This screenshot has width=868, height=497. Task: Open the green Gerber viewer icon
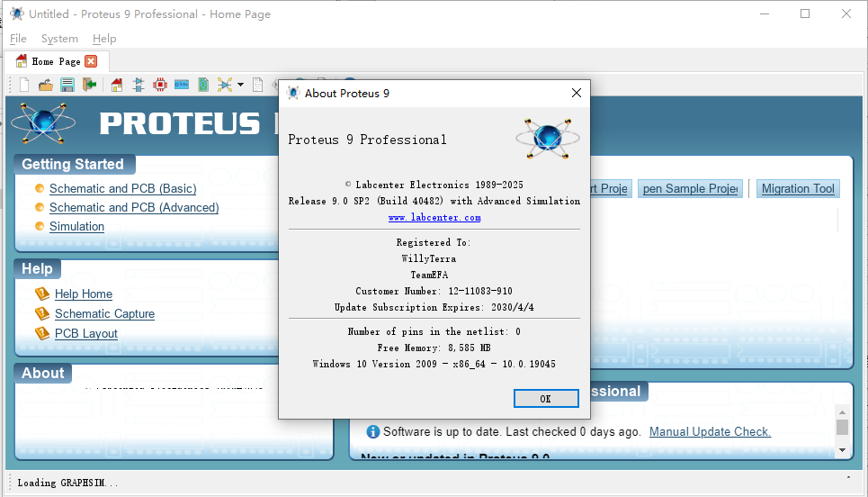(x=203, y=85)
